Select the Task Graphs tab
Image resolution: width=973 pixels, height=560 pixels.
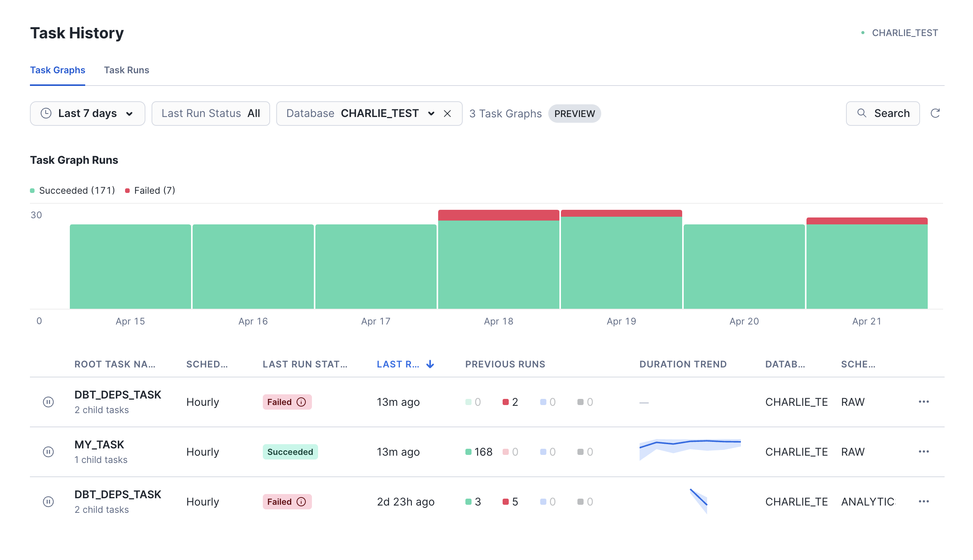[x=58, y=70]
